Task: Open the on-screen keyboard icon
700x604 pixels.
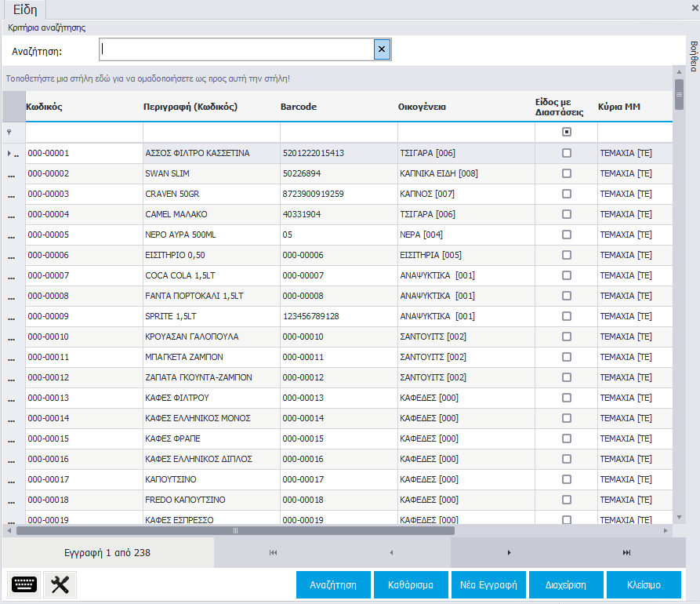Action: click(24, 584)
